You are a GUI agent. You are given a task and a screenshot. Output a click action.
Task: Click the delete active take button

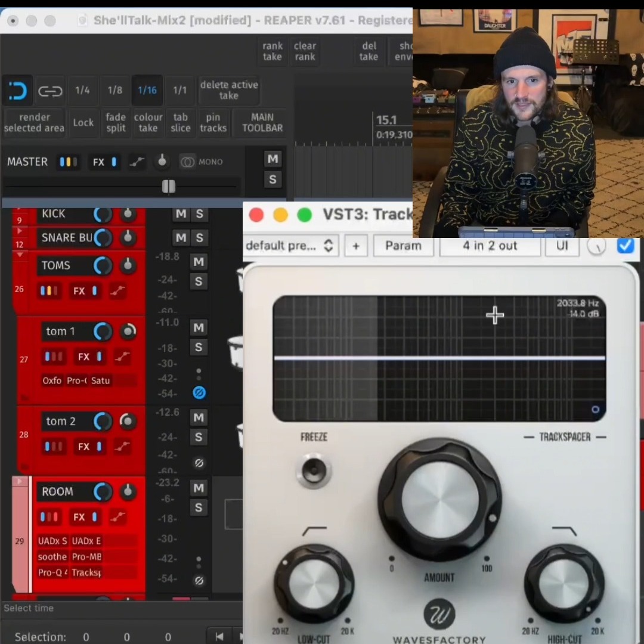coord(229,89)
